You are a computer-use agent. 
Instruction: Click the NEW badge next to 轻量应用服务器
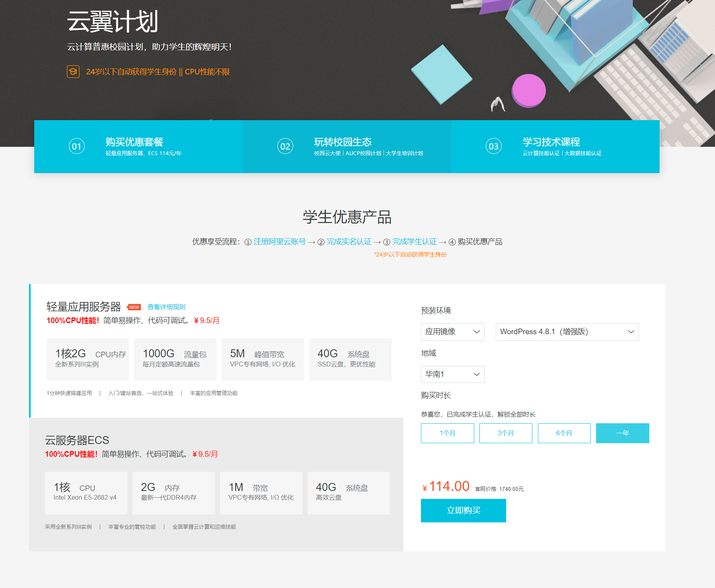tap(134, 307)
